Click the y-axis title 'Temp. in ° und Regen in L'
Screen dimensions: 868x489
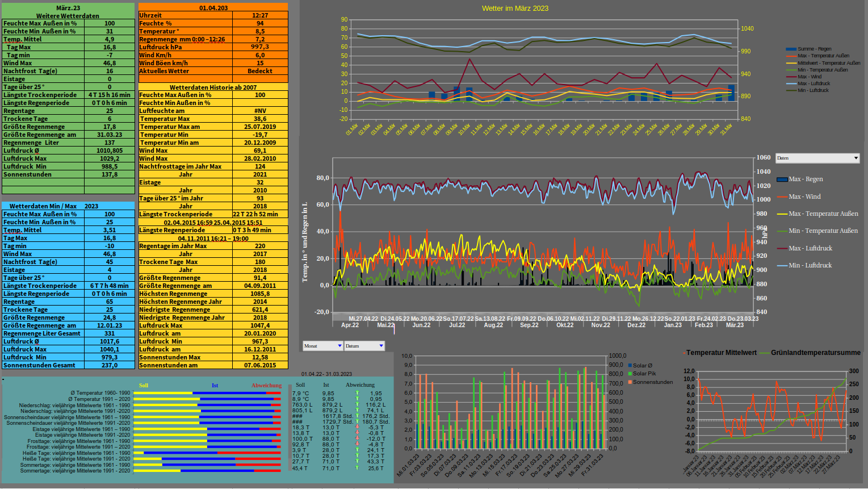[305, 241]
